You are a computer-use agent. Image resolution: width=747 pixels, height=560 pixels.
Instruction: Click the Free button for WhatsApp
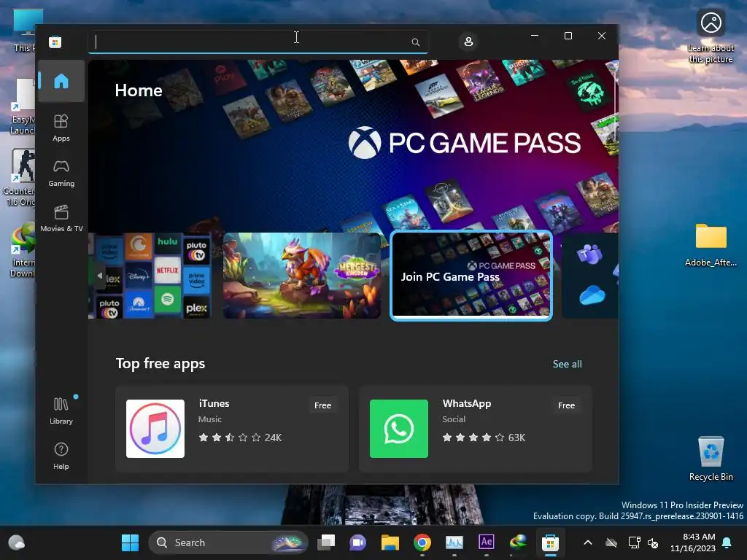[x=566, y=405]
